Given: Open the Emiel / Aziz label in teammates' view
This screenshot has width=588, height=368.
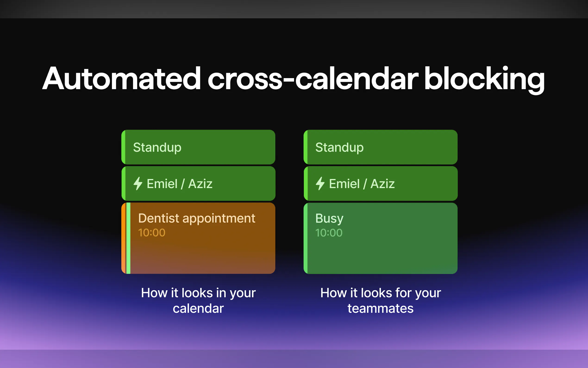Looking at the screenshot, I should click(x=362, y=184).
